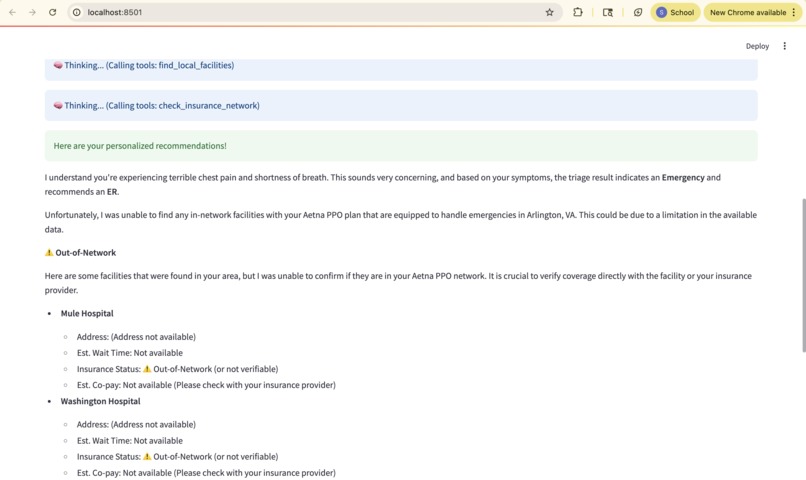Click the browser back arrow
Viewport: 806px width, 480px height.
(12, 12)
